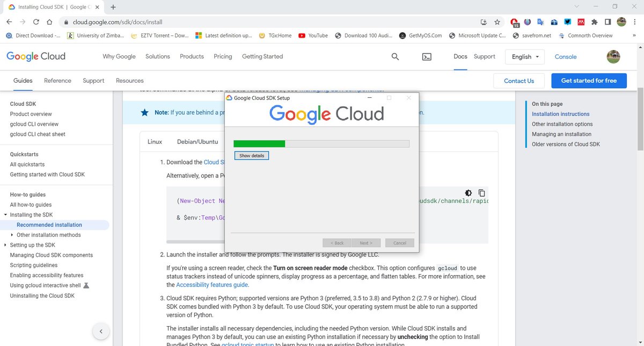The image size is (644, 346).
Task: Open the Twitter bird extension
Action: point(567,22)
